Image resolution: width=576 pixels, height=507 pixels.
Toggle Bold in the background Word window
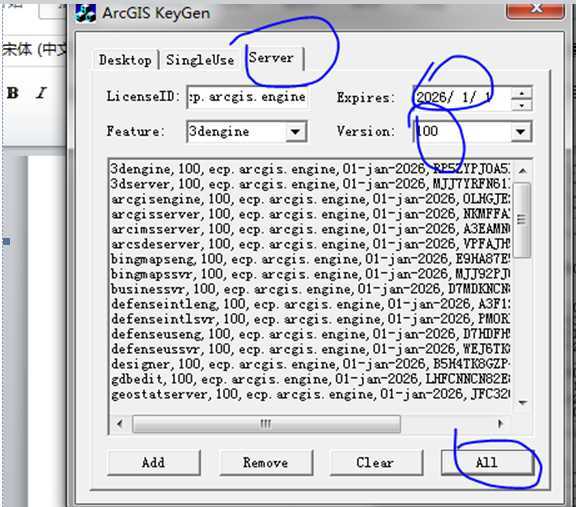tap(12, 93)
